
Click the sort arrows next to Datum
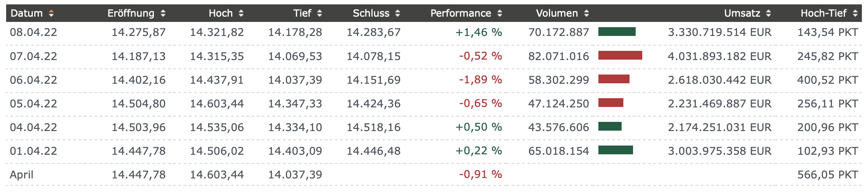coord(51,14)
